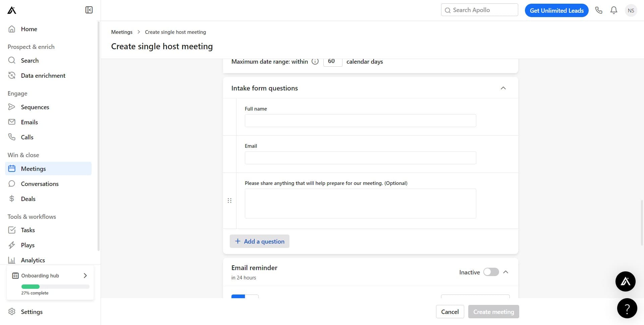
Task: Open the notifications bell
Action: (613, 10)
